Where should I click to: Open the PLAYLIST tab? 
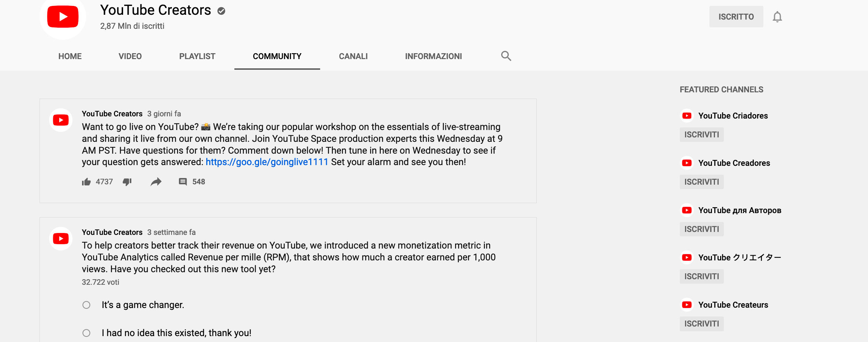(x=197, y=56)
